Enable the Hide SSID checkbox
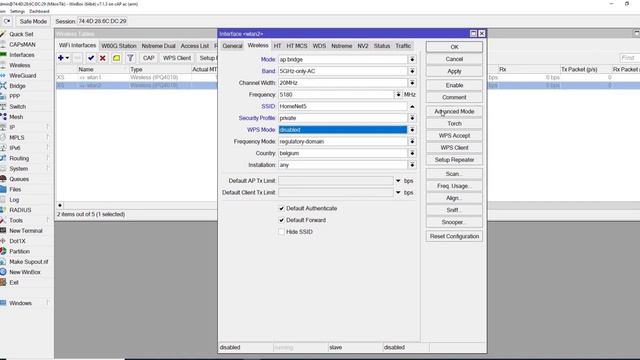The image size is (640, 360). (x=281, y=232)
